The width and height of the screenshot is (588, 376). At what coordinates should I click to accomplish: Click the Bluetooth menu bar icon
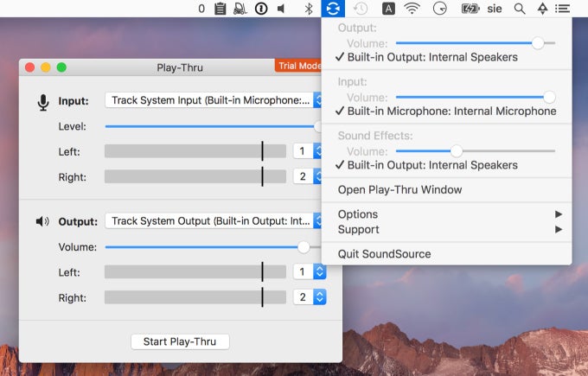[309, 9]
